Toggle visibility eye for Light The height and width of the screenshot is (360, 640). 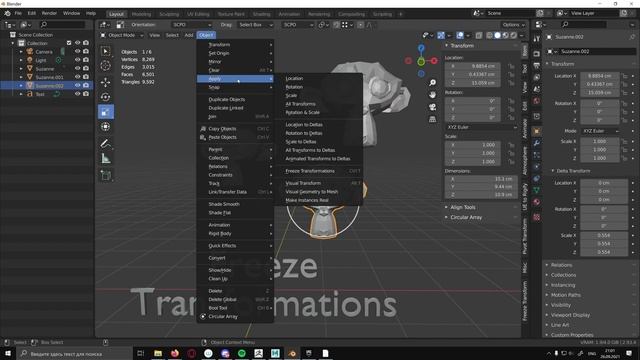[78, 60]
